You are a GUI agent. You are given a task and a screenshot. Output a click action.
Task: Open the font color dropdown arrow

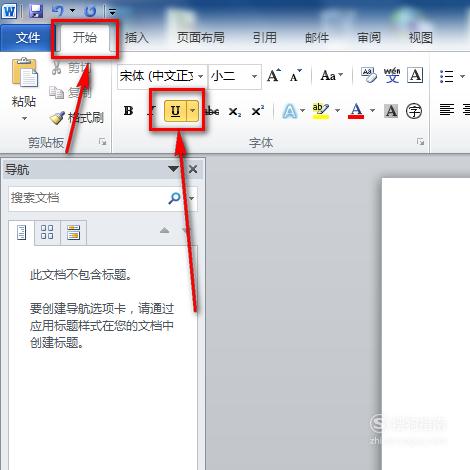pyautogui.click(x=373, y=111)
